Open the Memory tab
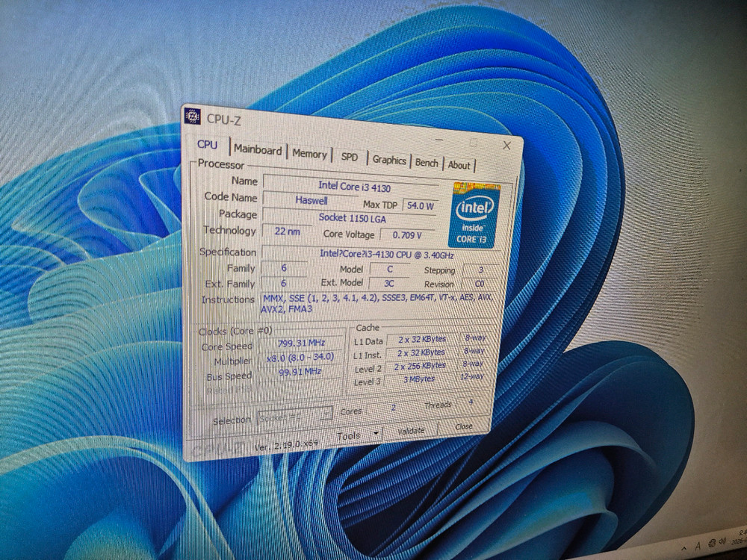This screenshot has height=560, width=747. (x=310, y=154)
